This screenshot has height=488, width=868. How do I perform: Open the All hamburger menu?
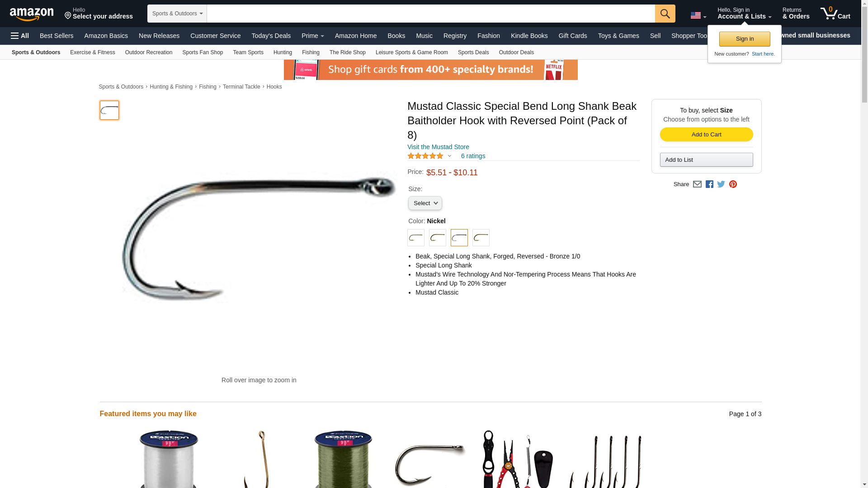(x=20, y=36)
